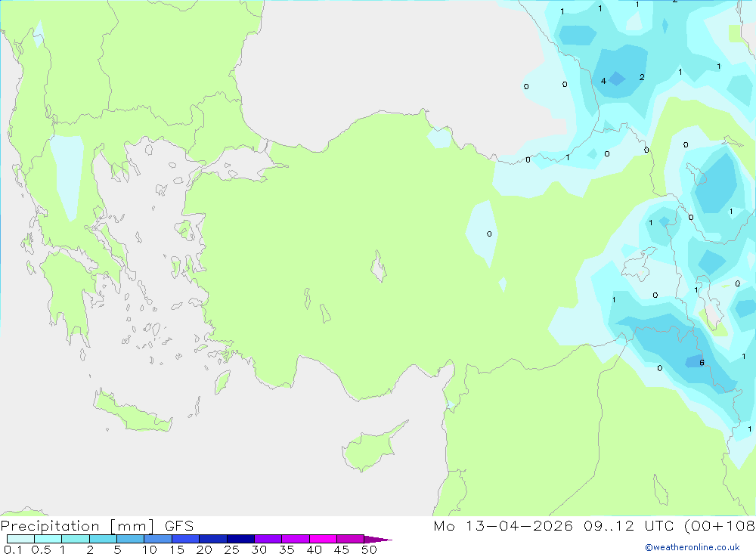This screenshot has height=554, width=756.
Task: Click the '6' precipitation value on map
Action: click(x=702, y=363)
